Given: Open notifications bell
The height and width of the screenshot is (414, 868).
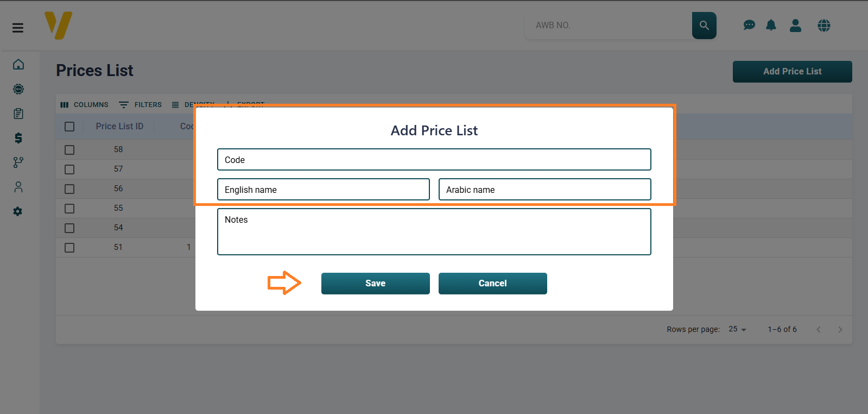Looking at the screenshot, I should click(771, 26).
